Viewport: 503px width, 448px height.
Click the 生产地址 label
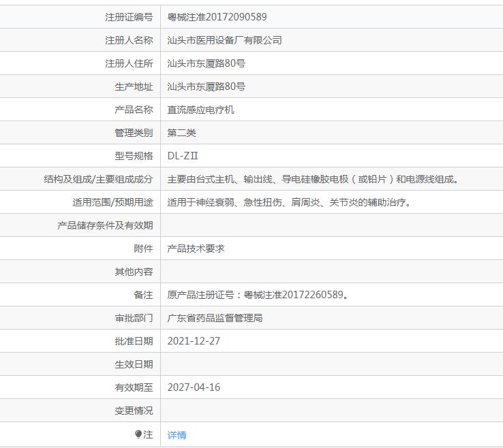coord(134,86)
